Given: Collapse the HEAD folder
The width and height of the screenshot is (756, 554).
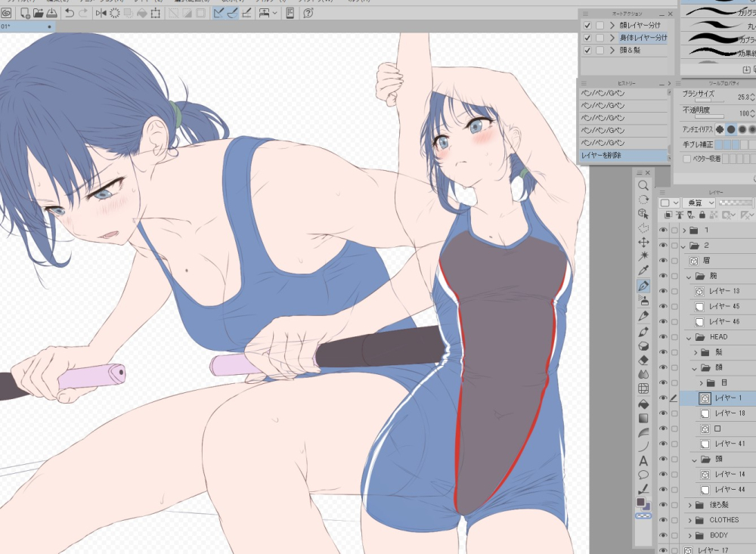Looking at the screenshot, I should [689, 338].
